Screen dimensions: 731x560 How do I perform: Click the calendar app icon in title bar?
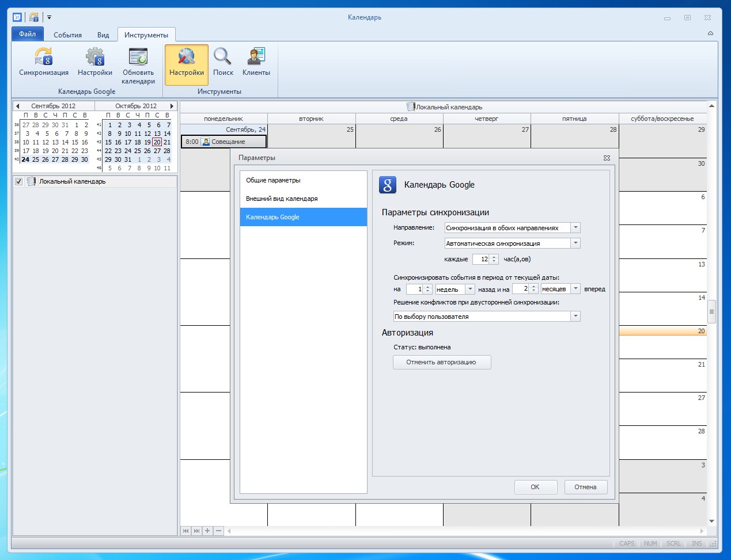tap(17, 17)
